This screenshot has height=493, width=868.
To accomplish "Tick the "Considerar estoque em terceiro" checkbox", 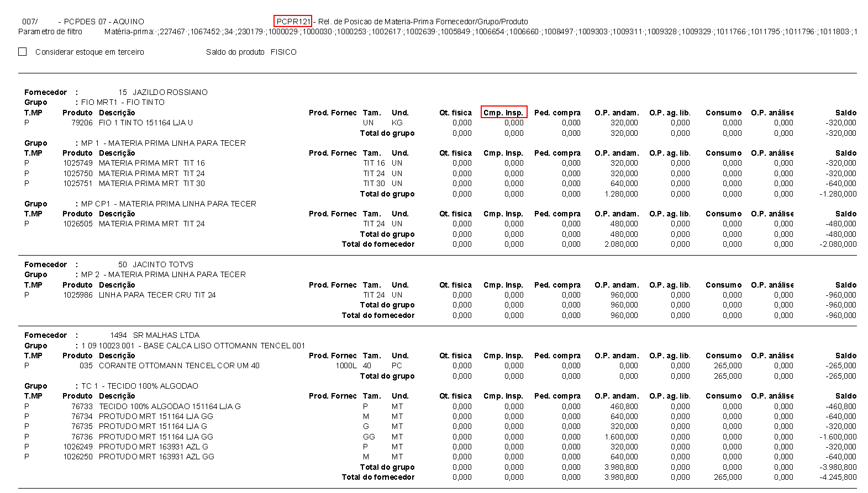I will pos(23,51).
